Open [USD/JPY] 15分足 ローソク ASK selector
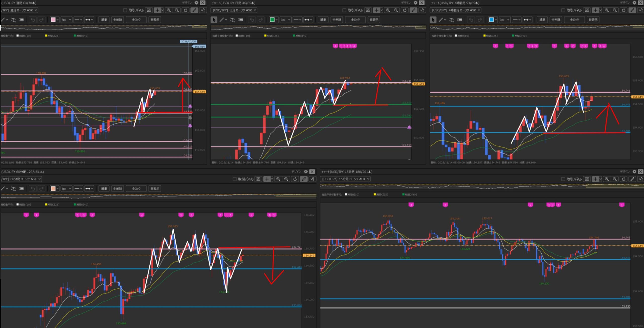This screenshot has width=644, height=328. click(346, 179)
